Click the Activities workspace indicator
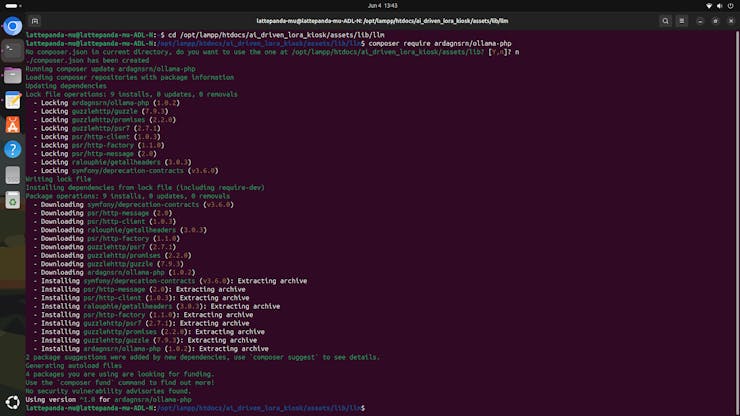This screenshot has width=740, height=416. point(10,6)
